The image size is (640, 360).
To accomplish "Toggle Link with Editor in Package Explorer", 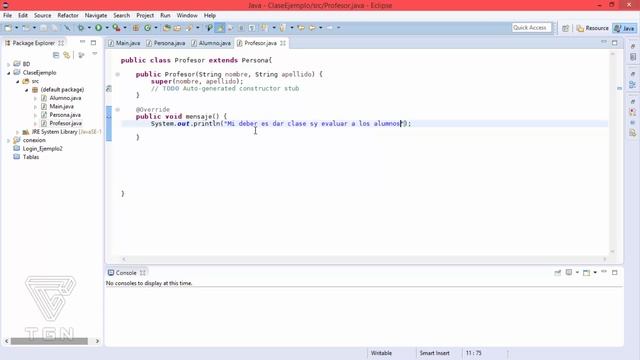I will coord(67,55).
